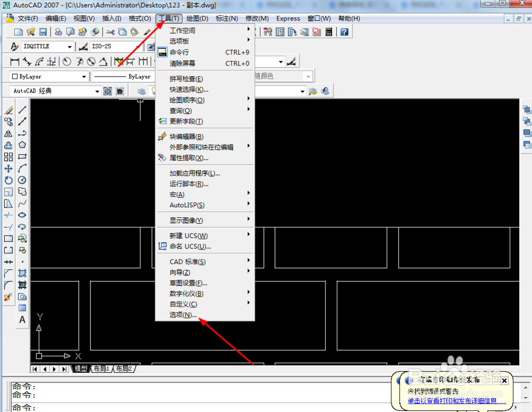Click the Save disk icon
The image size is (532, 412).
coord(43,32)
